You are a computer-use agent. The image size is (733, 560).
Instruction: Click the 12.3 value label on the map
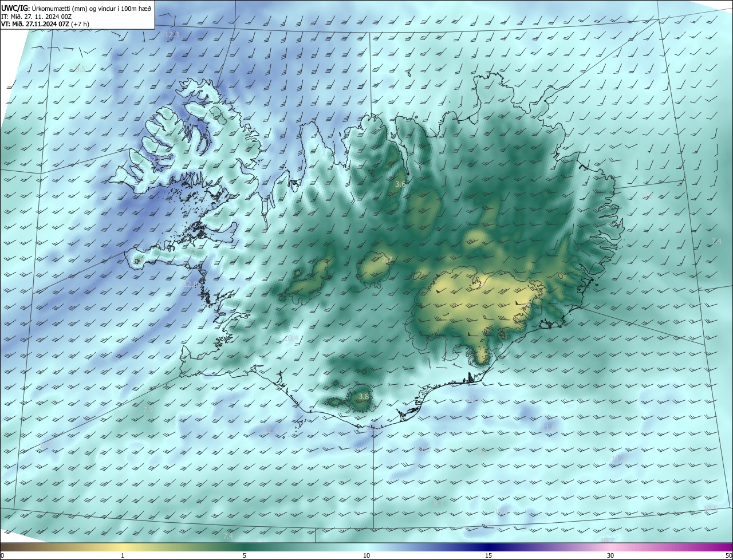click(172, 35)
